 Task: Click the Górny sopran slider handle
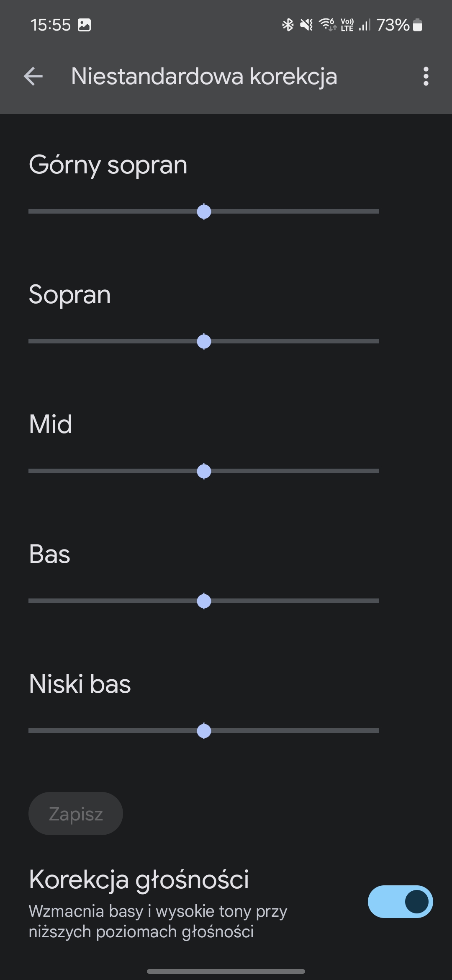204,211
